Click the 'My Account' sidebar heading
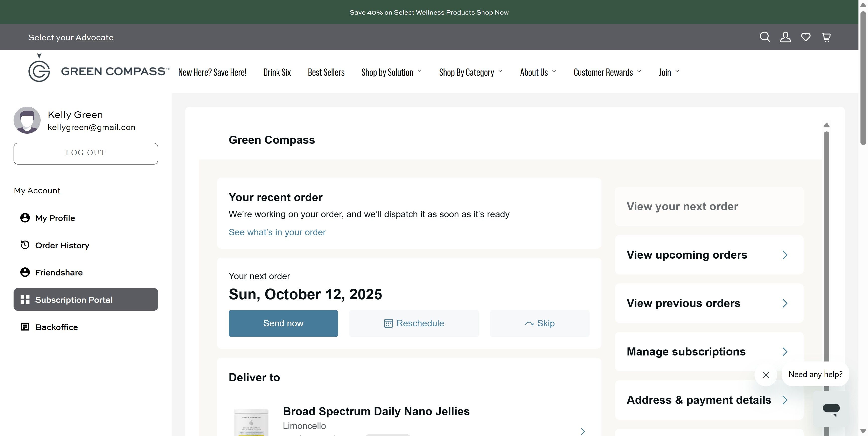The height and width of the screenshot is (436, 868). pyautogui.click(x=37, y=191)
